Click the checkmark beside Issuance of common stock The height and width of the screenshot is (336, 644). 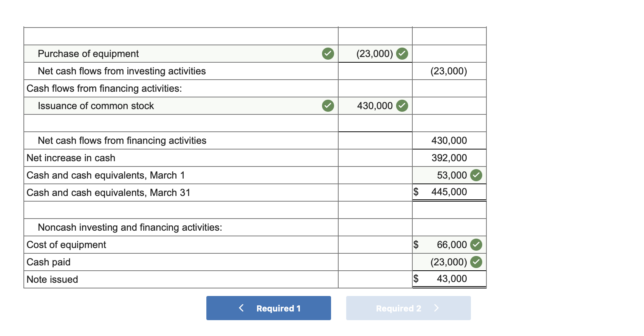coord(327,106)
